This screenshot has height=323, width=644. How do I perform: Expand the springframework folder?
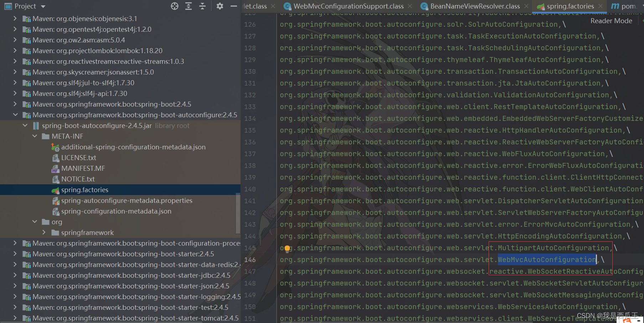[x=44, y=232]
